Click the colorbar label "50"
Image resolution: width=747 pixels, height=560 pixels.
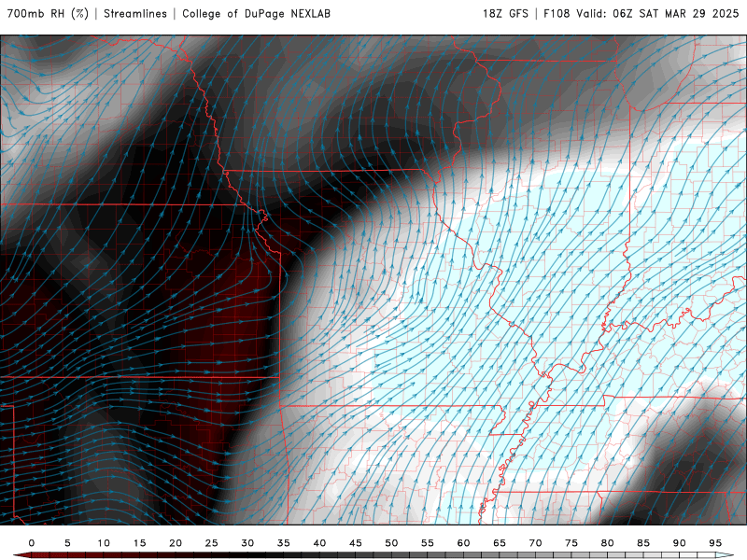(391, 543)
